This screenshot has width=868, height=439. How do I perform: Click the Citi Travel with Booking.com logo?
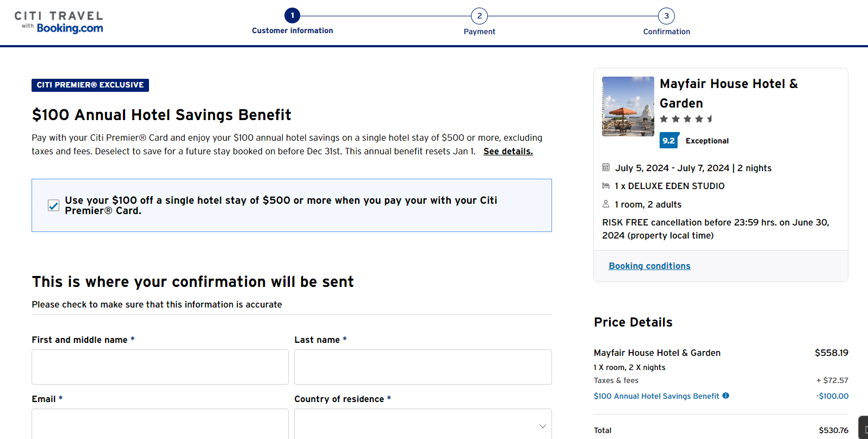tap(59, 22)
